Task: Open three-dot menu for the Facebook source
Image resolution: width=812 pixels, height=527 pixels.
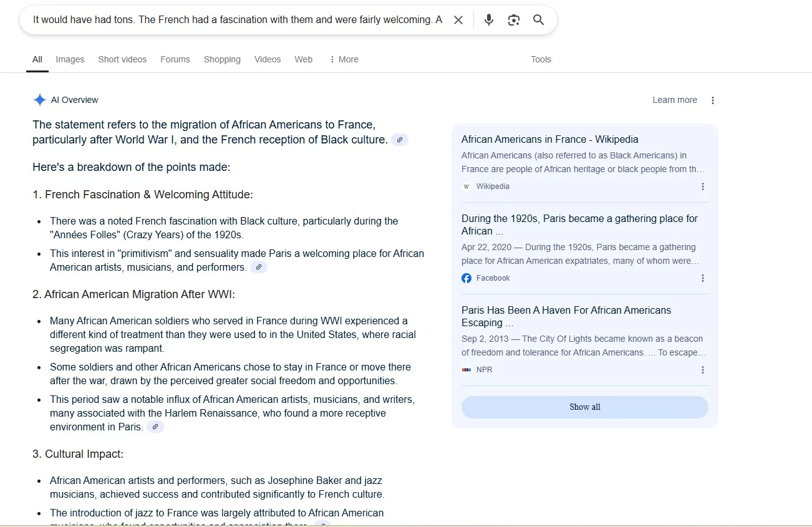Action: point(703,278)
